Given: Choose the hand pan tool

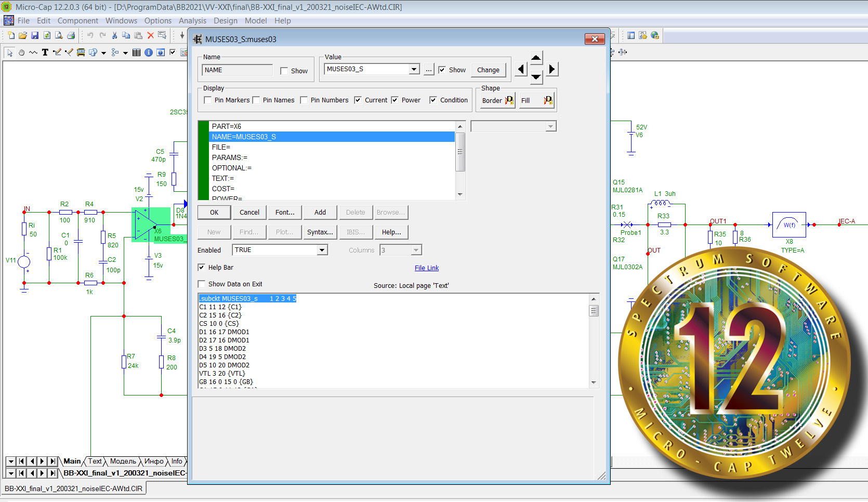Looking at the screenshot, I should 22,52.
